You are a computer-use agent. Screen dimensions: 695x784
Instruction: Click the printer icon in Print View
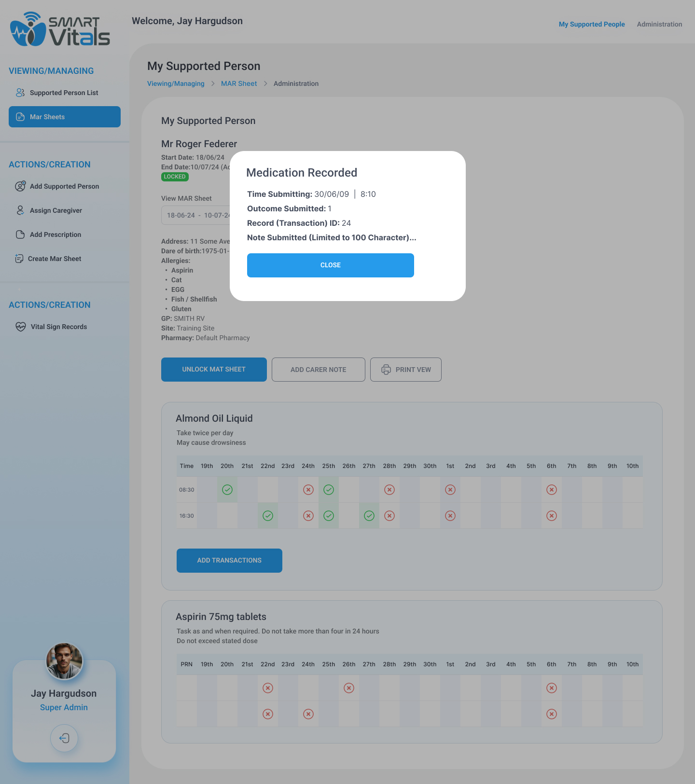click(386, 370)
